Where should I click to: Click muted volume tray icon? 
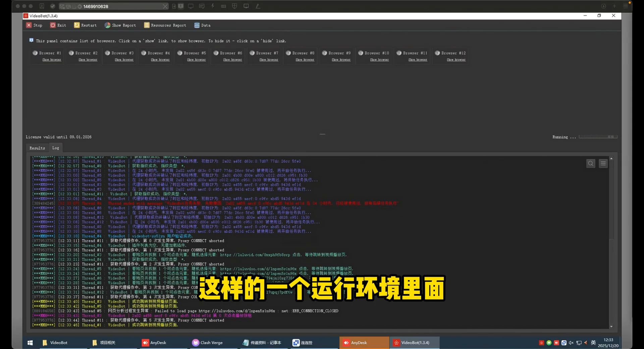pos(571,343)
